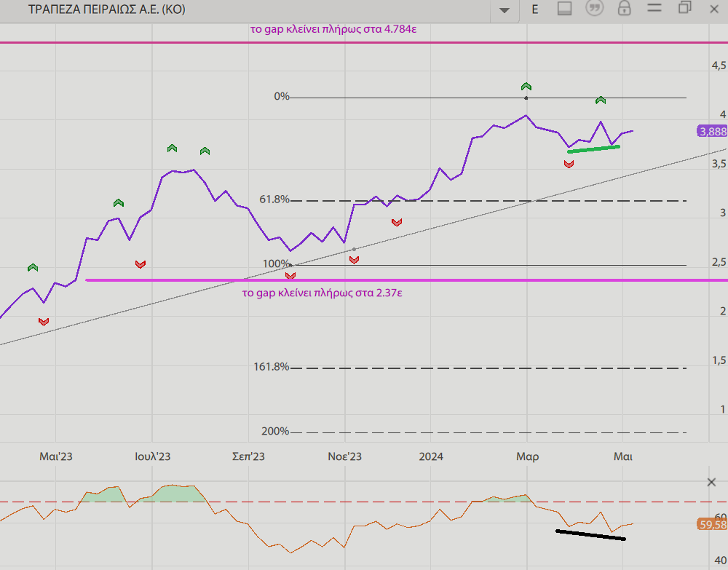This screenshot has height=570, width=728.
Task: Select the gap annotation at 2.37ε
Action: [323, 293]
